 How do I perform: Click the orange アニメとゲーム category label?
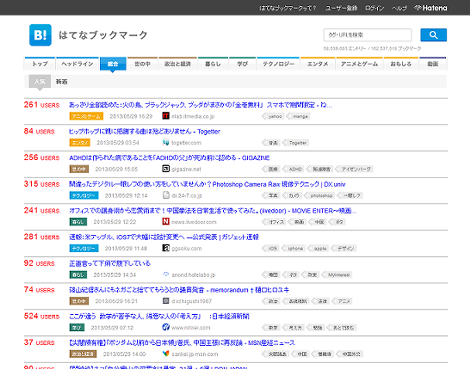point(86,116)
